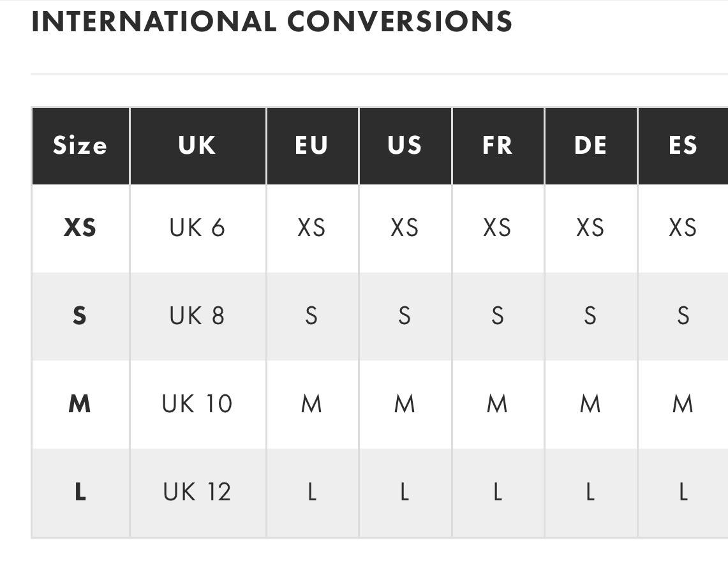Select the US column header

tap(405, 146)
